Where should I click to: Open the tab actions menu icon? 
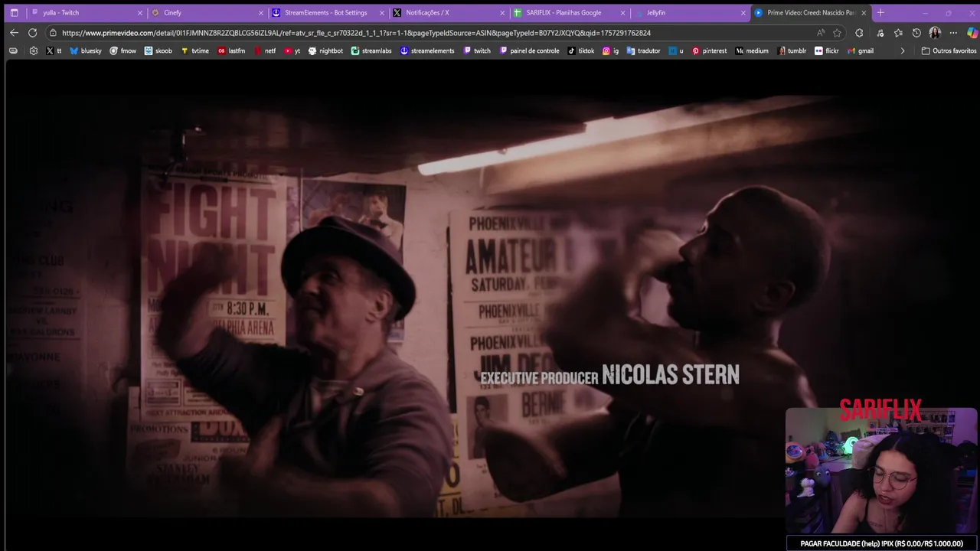point(14,12)
